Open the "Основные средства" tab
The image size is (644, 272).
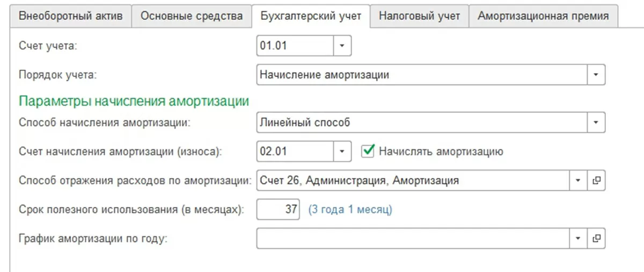(x=192, y=16)
